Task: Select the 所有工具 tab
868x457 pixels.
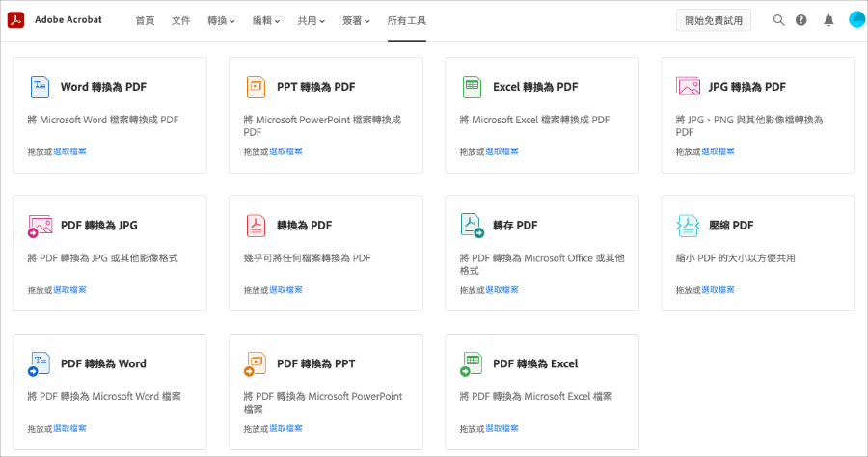Action: [407, 21]
